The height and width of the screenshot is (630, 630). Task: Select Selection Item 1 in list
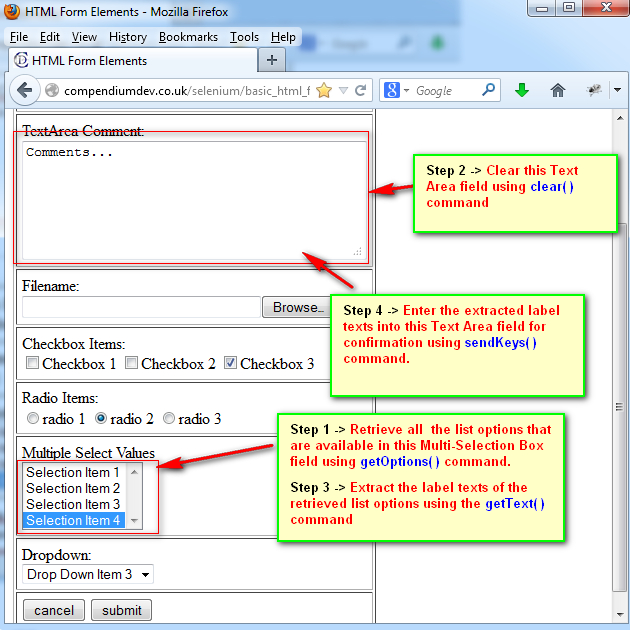74,472
